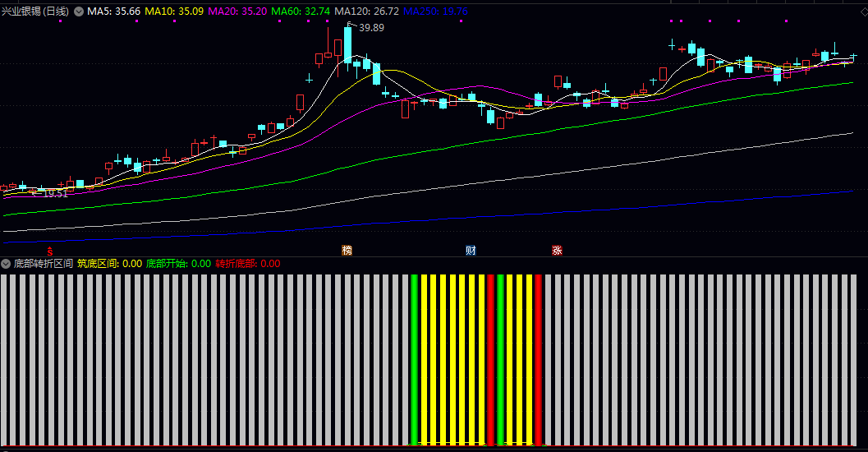
Task: Expand dropdown beside 底部转折区间 indicator
Action: (6, 264)
